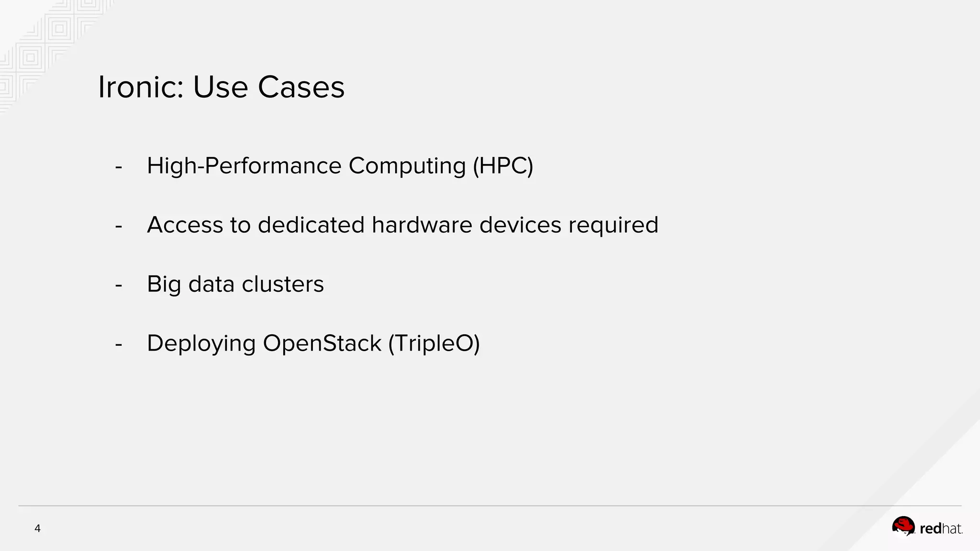Click the 'Access to dedicated hardware devices required' line

click(x=402, y=225)
